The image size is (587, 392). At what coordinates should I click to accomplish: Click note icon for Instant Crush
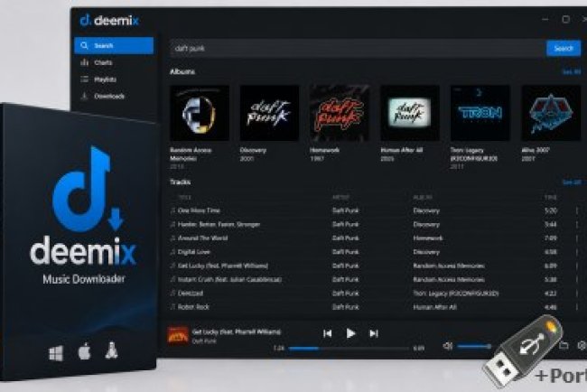click(173, 279)
